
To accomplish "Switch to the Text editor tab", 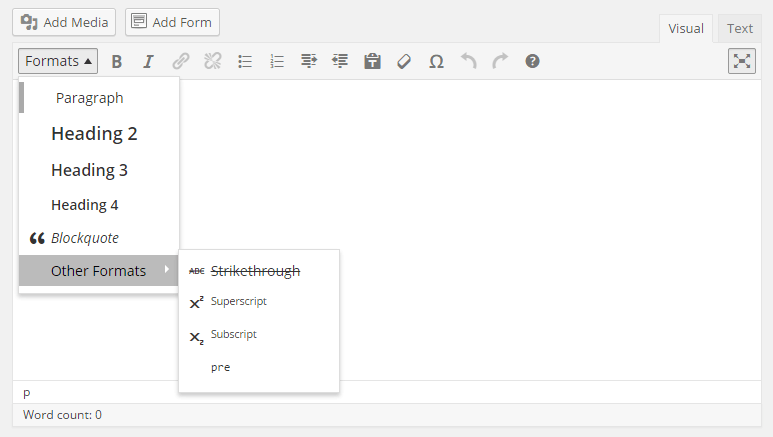I will (x=739, y=29).
